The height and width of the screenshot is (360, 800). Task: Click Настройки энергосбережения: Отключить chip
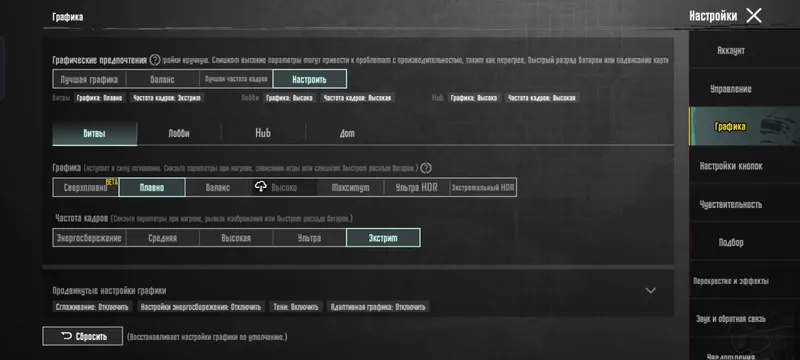pyautogui.click(x=201, y=306)
